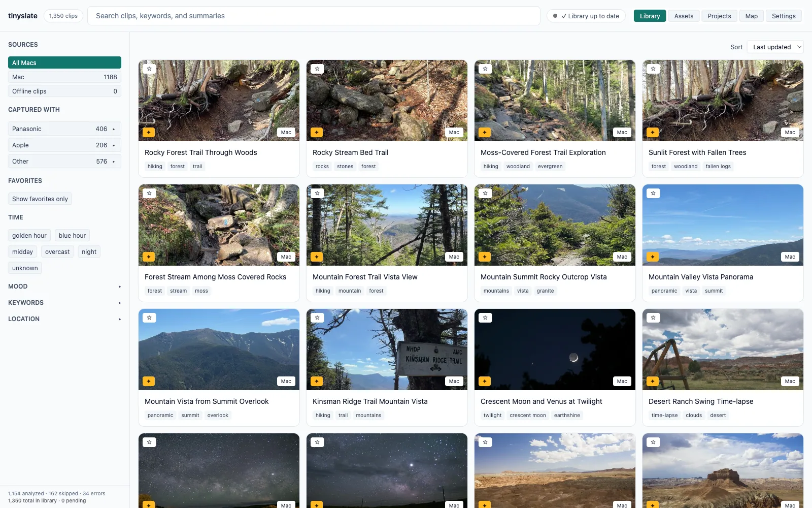Toggle the night time filter
This screenshot has width=812, height=508.
click(89, 252)
